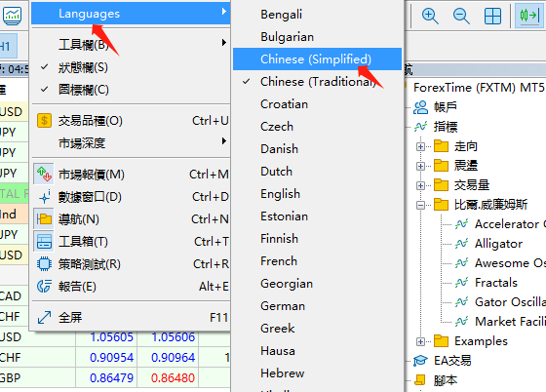Select checked Chinese (Traditional) language
The height and width of the screenshot is (392, 546).
[317, 82]
